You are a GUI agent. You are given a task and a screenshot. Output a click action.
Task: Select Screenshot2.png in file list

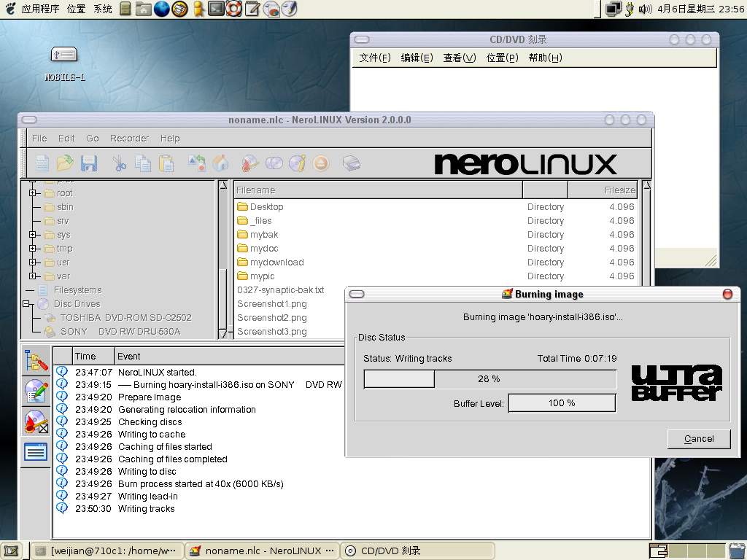tap(272, 318)
